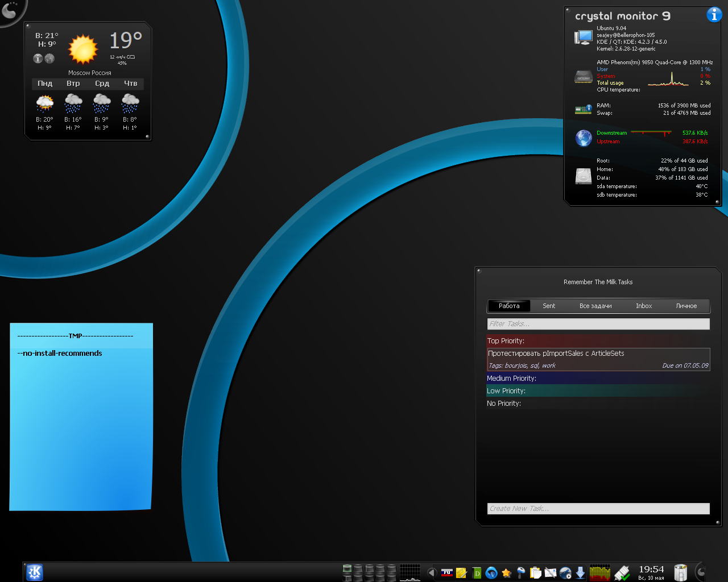Switch to the Inbox tab
The height and width of the screenshot is (582, 728).
(x=644, y=306)
